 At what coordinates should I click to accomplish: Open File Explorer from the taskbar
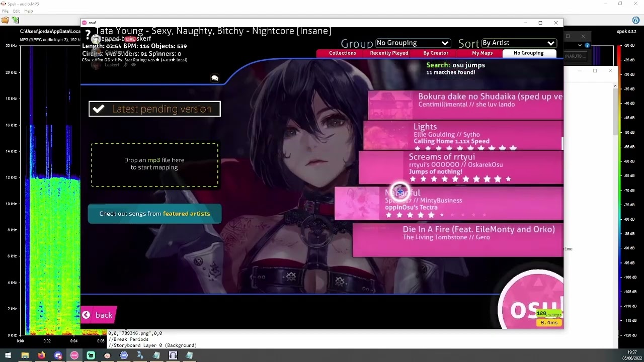[25, 355]
